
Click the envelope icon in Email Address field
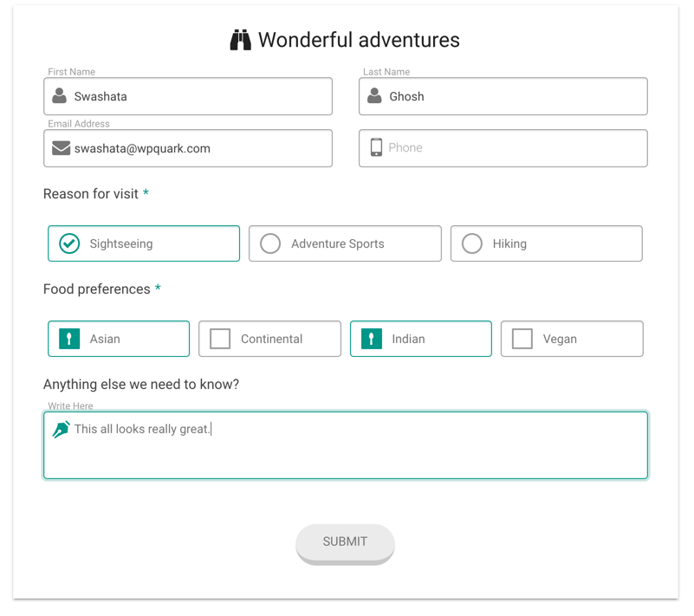coord(61,148)
